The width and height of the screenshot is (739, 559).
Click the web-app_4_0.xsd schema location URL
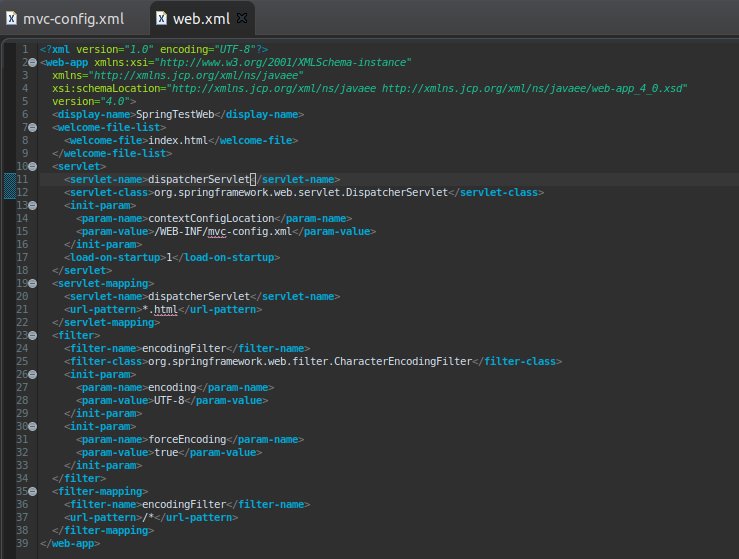pyautogui.click(x=534, y=89)
